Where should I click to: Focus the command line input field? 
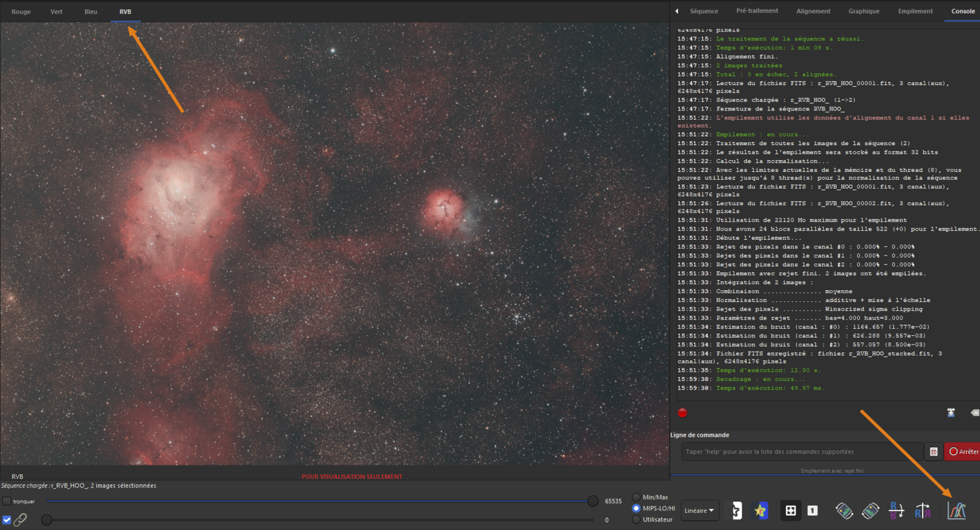click(802, 452)
